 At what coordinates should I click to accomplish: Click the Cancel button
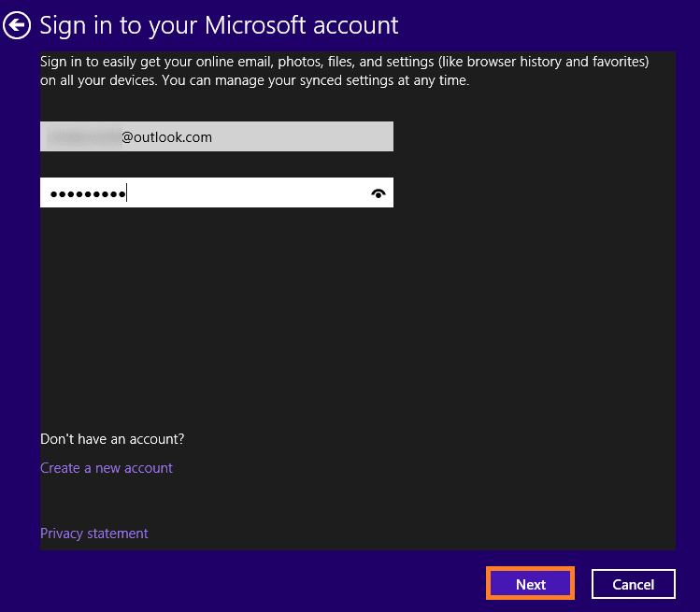(633, 584)
